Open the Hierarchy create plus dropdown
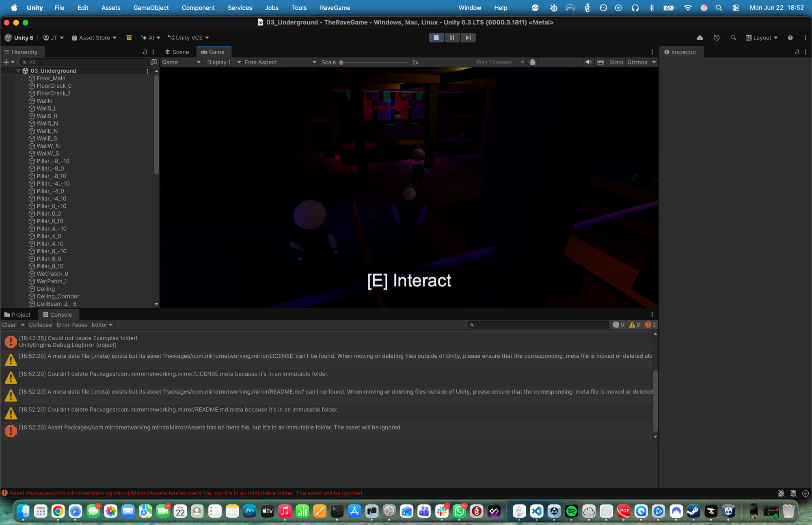 (9, 62)
